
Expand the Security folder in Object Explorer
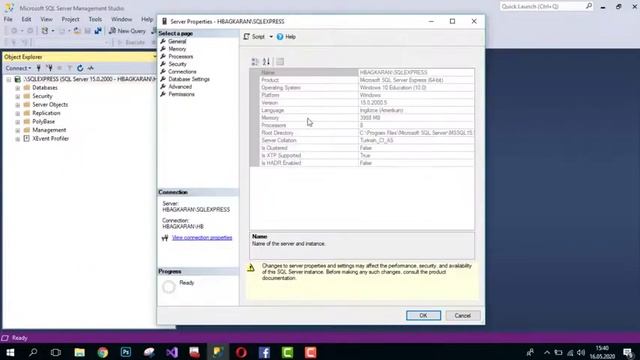click(18, 96)
